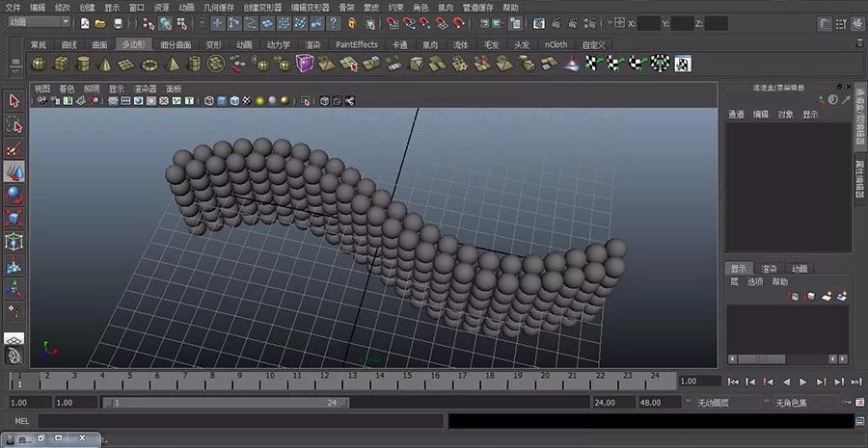This screenshot has height=448, width=868.
Task: Choose the Rotate tool sphere icon
Action: tap(14, 196)
